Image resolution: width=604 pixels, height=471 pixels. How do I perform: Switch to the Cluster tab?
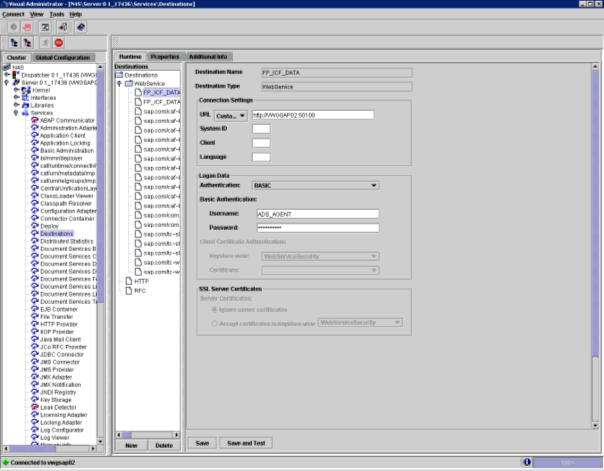click(x=17, y=57)
